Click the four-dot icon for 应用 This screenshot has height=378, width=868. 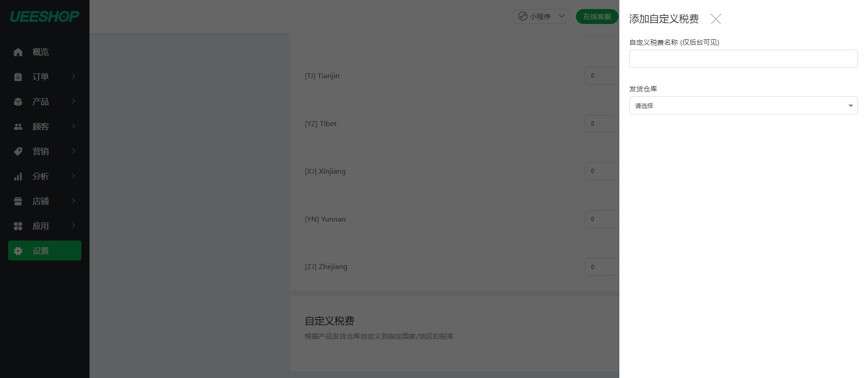tap(18, 226)
